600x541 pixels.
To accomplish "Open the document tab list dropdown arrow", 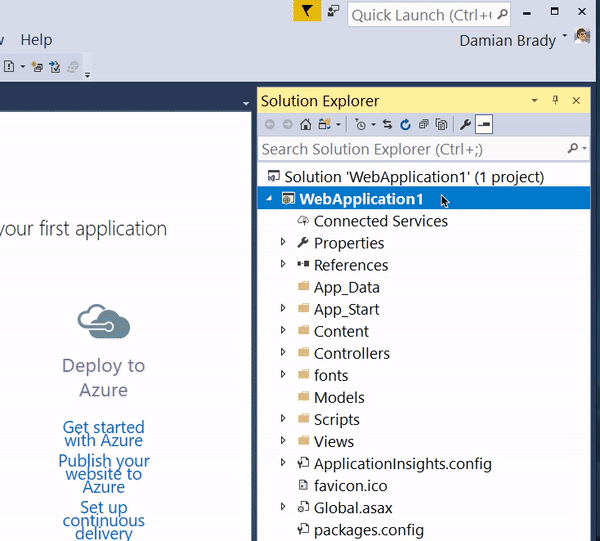I will point(246,103).
